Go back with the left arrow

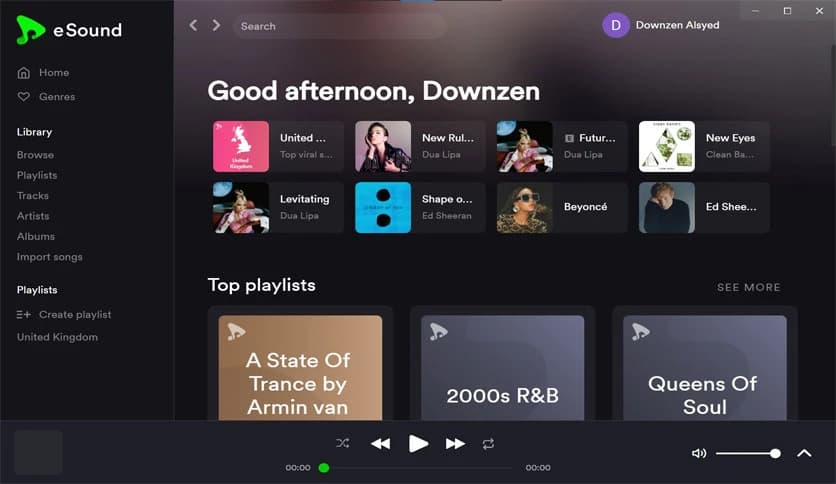pos(193,26)
